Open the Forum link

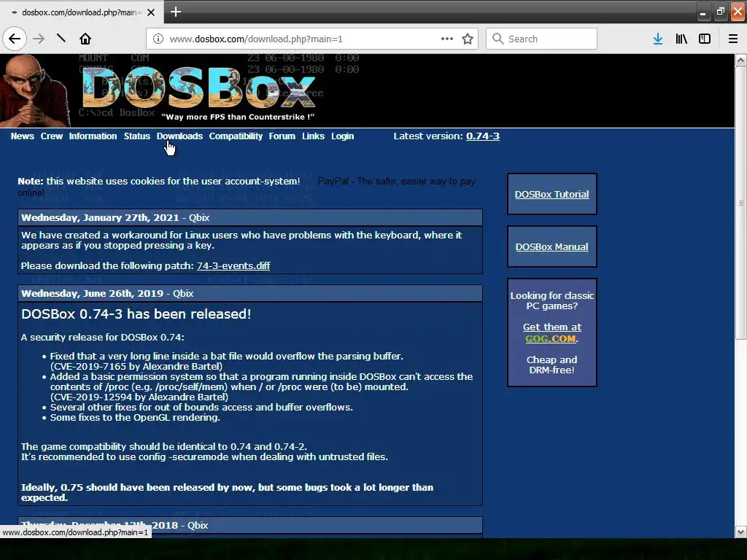pos(282,136)
